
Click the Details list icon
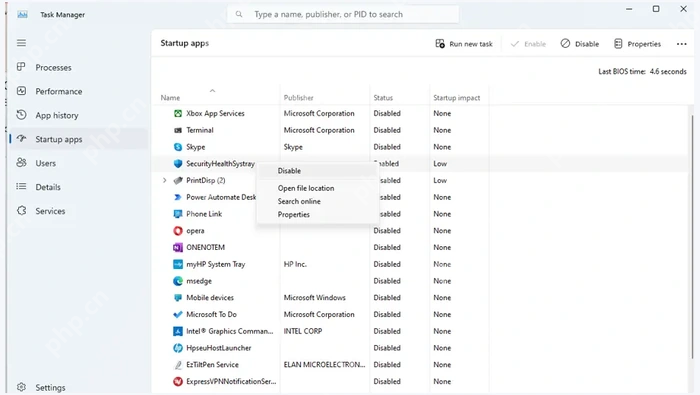coord(21,186)
